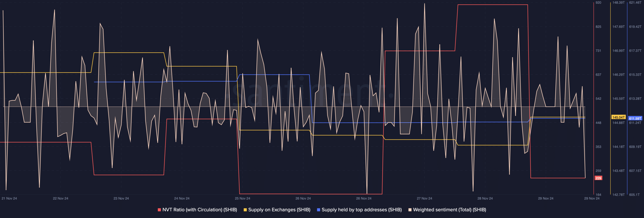Select the 22 Nov 24 date label
Screen dimensions: 644x218
pyautogui.click(x=60, y=198)
